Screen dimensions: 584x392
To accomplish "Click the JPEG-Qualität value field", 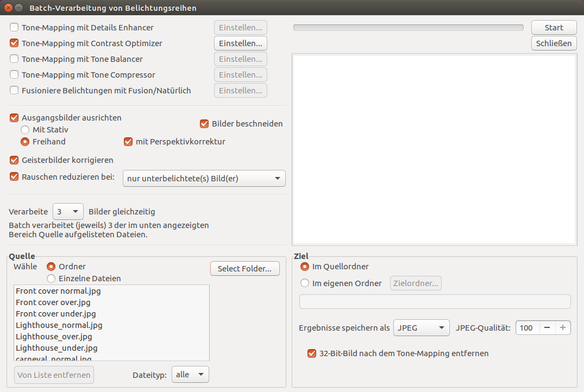I will 527,328.
